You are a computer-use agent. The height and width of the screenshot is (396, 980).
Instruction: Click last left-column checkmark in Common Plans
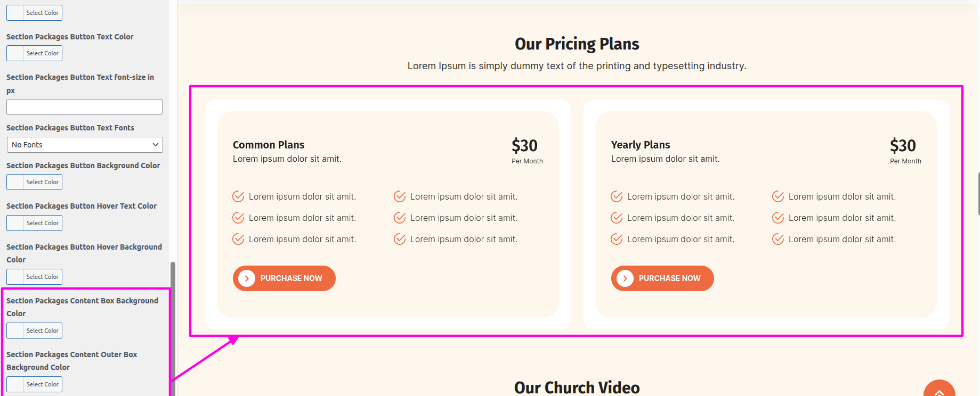(238, 240)
